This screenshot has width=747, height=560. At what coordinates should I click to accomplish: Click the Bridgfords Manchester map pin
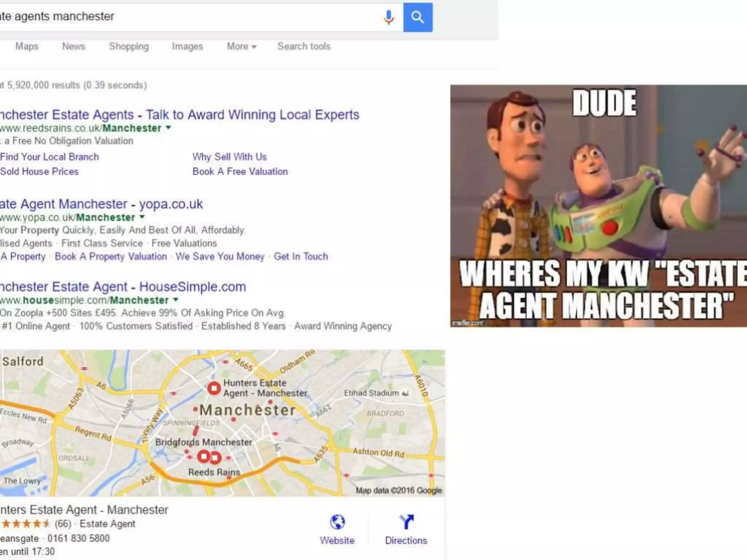coord(204,456)
